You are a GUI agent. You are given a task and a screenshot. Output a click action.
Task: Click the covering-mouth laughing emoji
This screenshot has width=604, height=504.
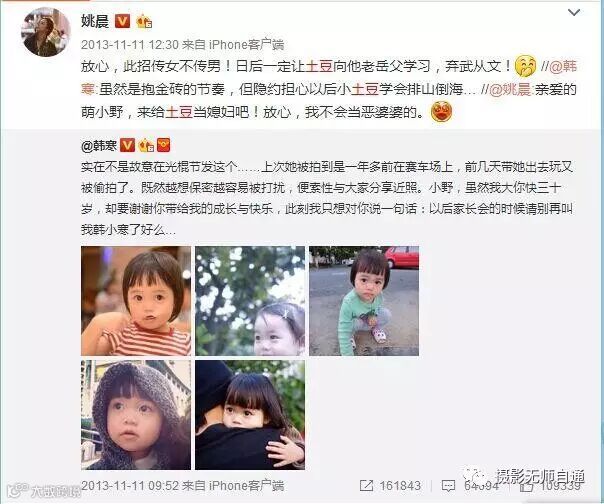pyautogui.click(x=525, y=66)
